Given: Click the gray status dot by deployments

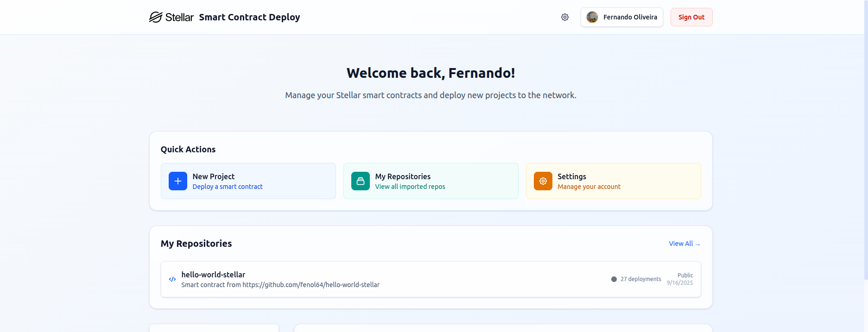Looking at the screenshot, I should click(x=614, y=279).
